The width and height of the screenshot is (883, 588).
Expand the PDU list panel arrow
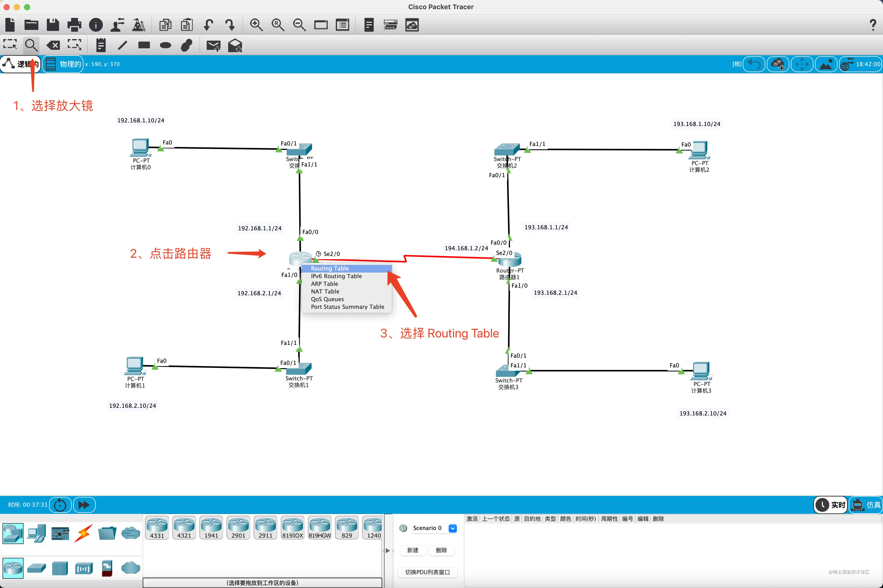click(x=388, y=550)
